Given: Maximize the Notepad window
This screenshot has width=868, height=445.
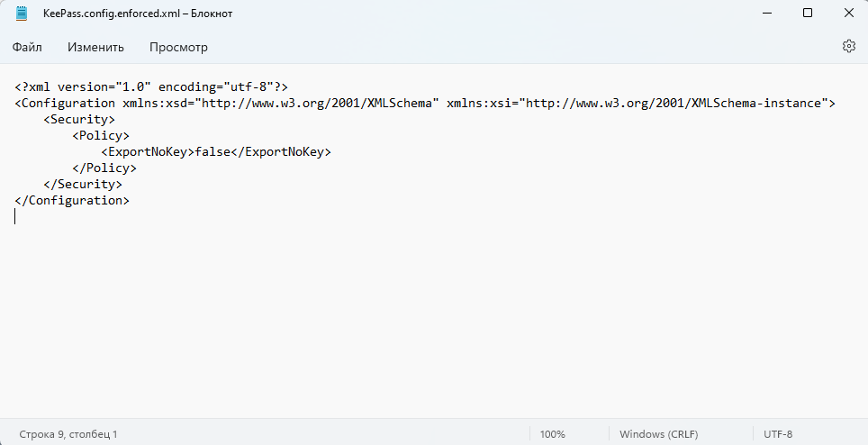Looking at the screenshot, I should 808,14.
